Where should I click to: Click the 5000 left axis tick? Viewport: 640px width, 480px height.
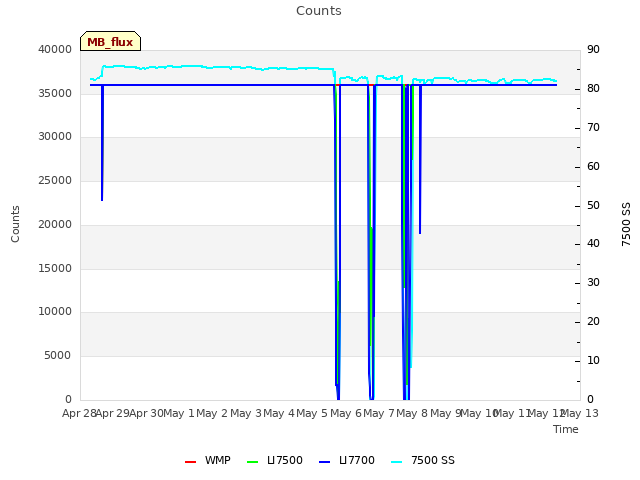pos(58,356)
